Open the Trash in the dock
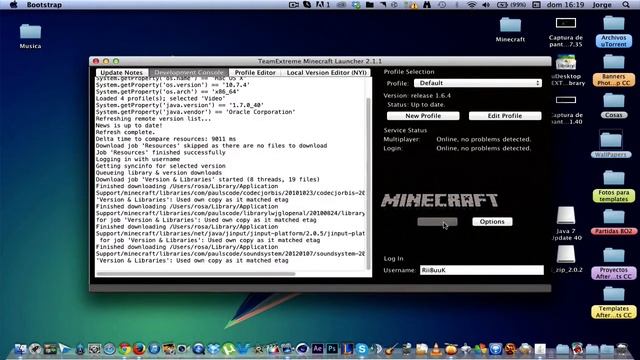Screen dimensions: 640x360 (622, 349)
